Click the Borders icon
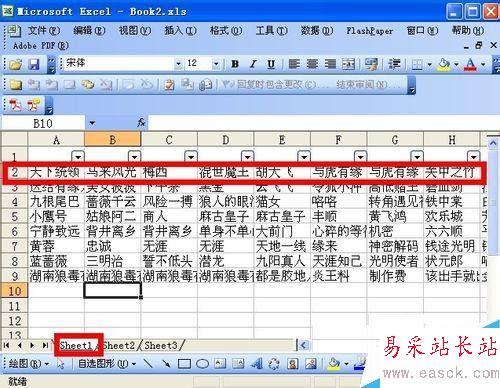500x388 pixels. click(417, 64)
